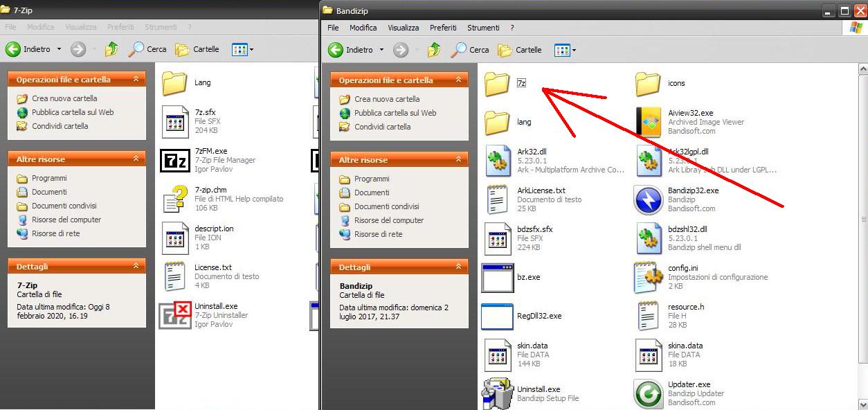
Task: Select 7-Zip Uninstall.exe uninstaller icon
Action: [x=174, y=315]
